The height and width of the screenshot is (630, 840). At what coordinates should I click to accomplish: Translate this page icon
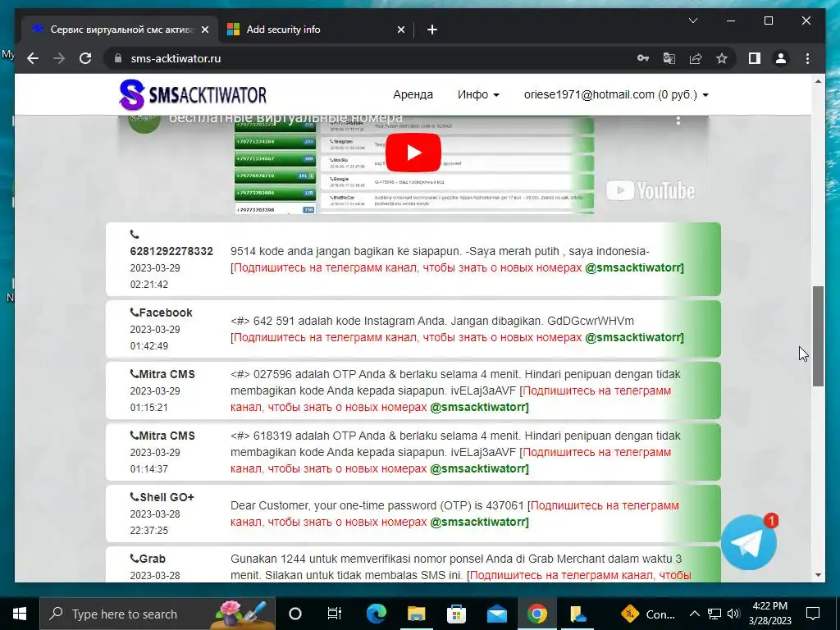[669, 58]
